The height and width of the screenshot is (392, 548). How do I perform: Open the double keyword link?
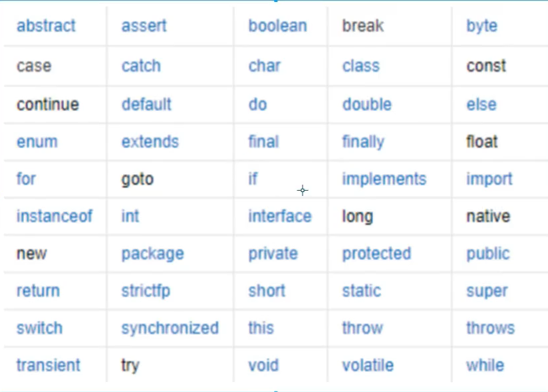366,104
